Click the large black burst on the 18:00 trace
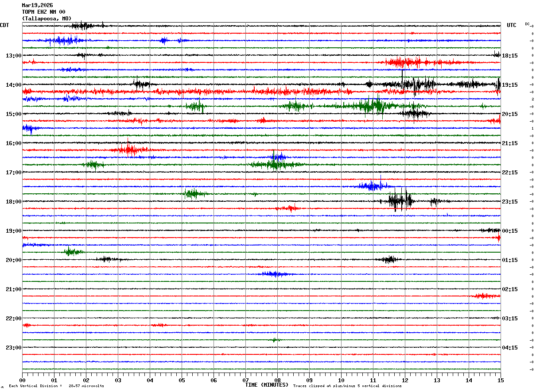This screenshot has height=392, width=536. [x=401, y=200]
